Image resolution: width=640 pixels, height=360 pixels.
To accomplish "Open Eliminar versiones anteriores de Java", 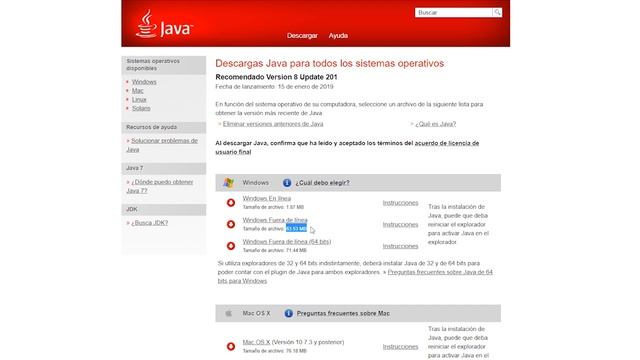I will click(x=273, y=124).
